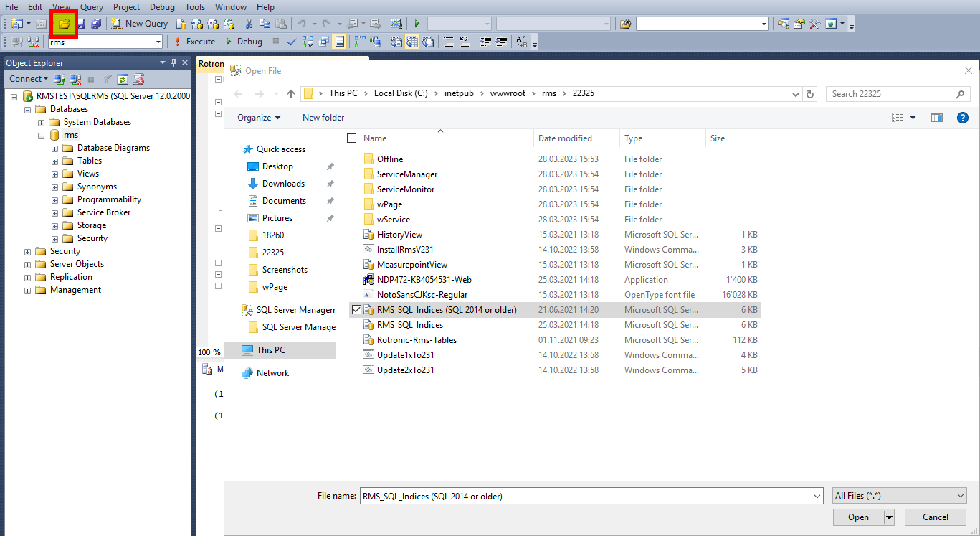This screenshot has height=536, width=980.
Task: Click the Filter funnel icon in Object Explorer
Action: click(x=107, y=79)
